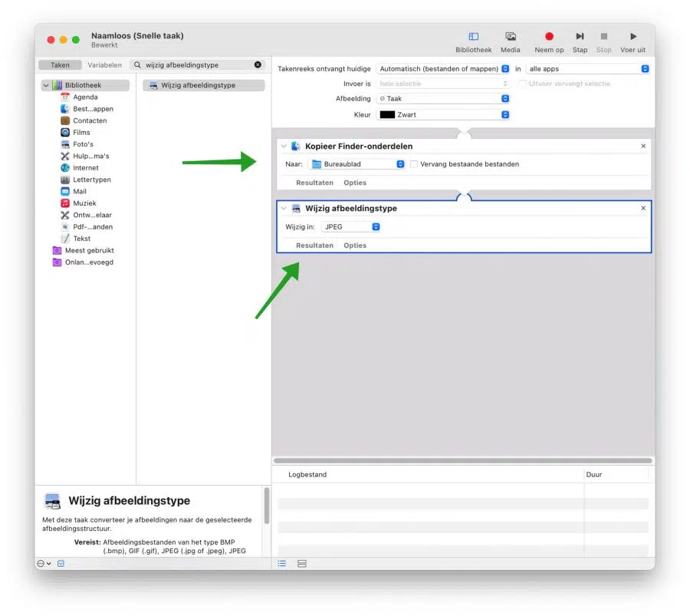Show Resultaten of Kopieer Finder-onderdelen
Viewport: 690px width, 616px height.
click(314, 183)
